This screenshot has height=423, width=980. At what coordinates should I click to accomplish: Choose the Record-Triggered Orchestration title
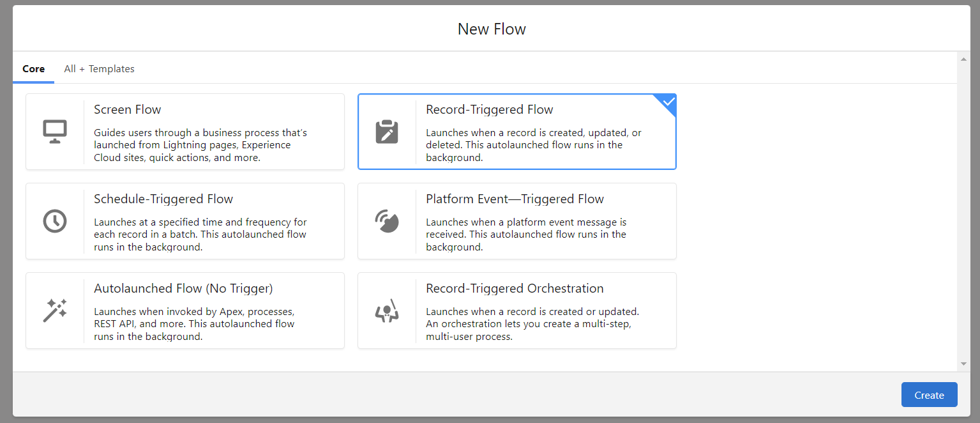click(x=515, y=289)
